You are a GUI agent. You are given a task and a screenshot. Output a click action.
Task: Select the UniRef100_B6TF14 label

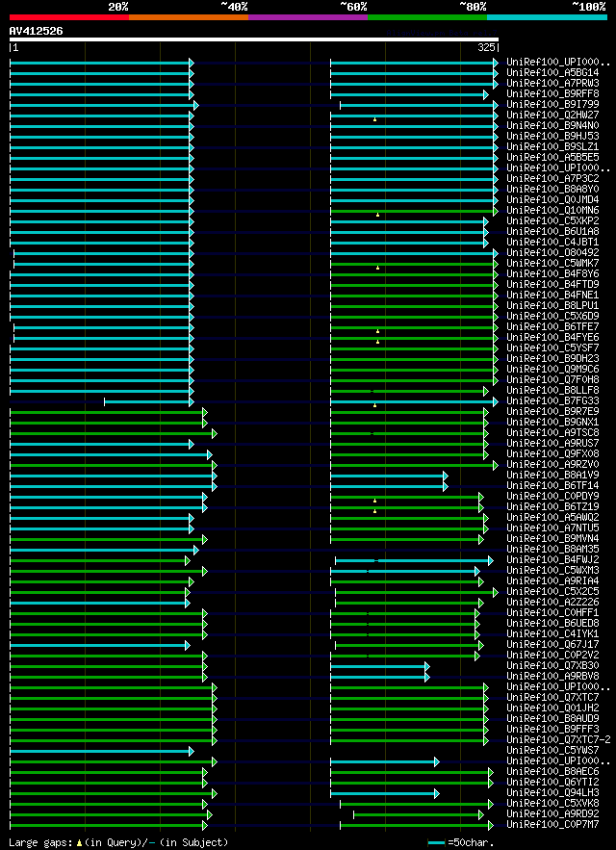click(x=552, y=486)
